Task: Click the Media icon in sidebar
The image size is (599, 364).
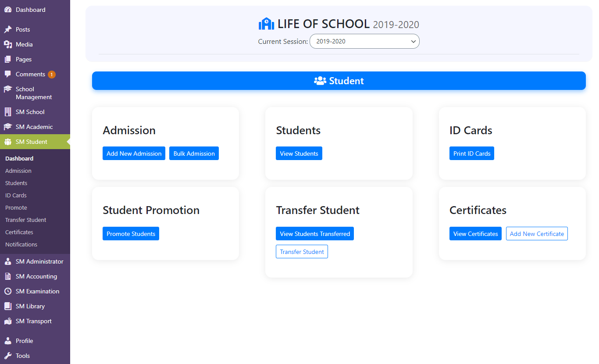Action: coord(8,44)
